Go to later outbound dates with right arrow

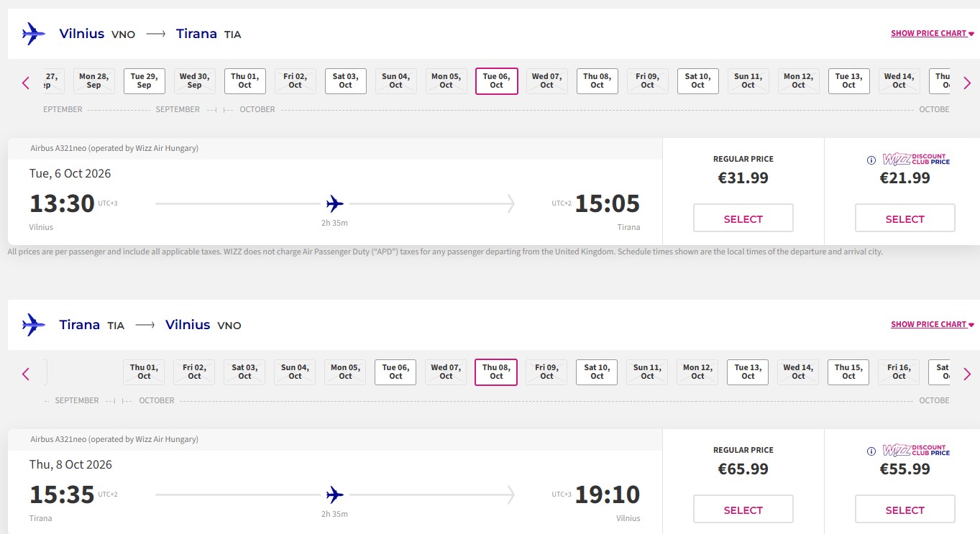(x=966, y=83)
